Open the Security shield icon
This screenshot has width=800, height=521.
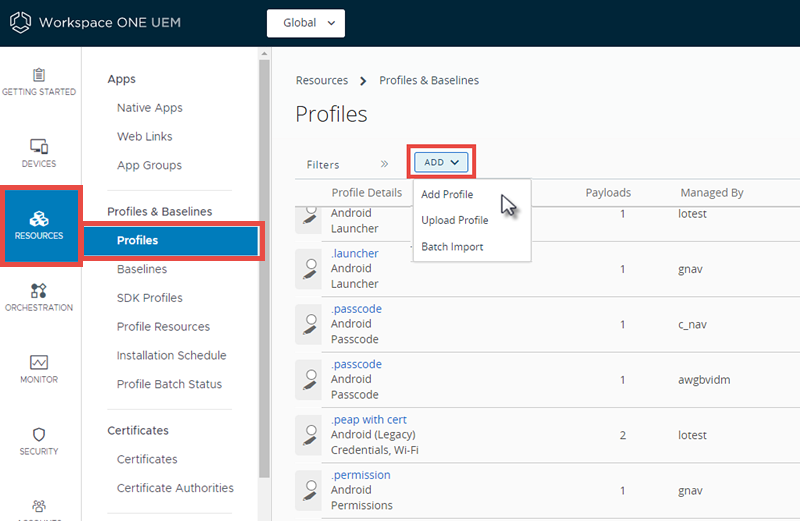[x=39, y=434]
